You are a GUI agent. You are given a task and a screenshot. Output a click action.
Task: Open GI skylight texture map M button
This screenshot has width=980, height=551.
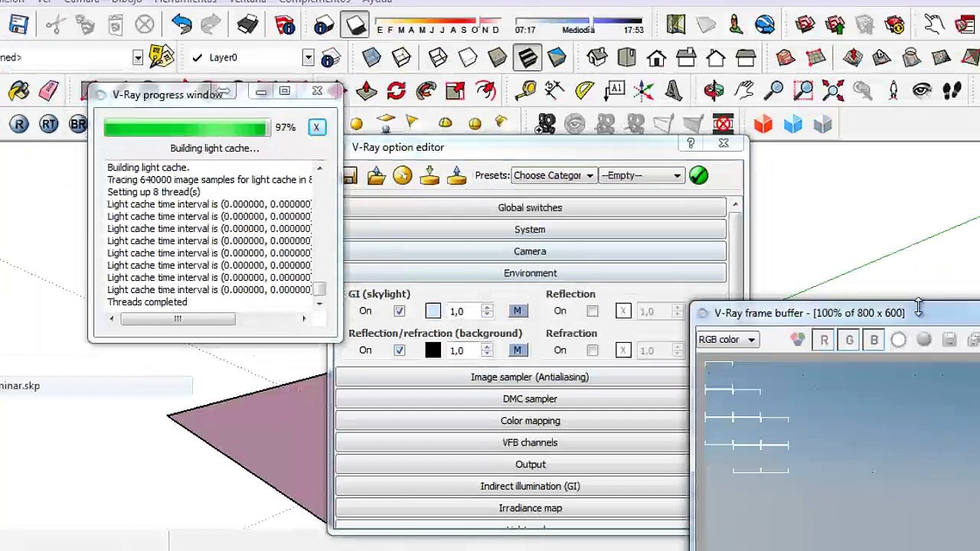pyautogui.click(x=518, y=311)
